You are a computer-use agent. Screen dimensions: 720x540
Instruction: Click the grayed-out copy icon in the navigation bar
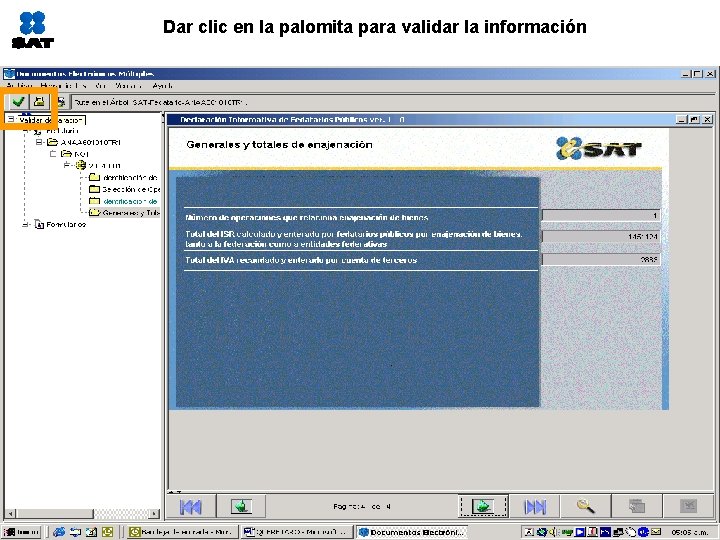637,507
